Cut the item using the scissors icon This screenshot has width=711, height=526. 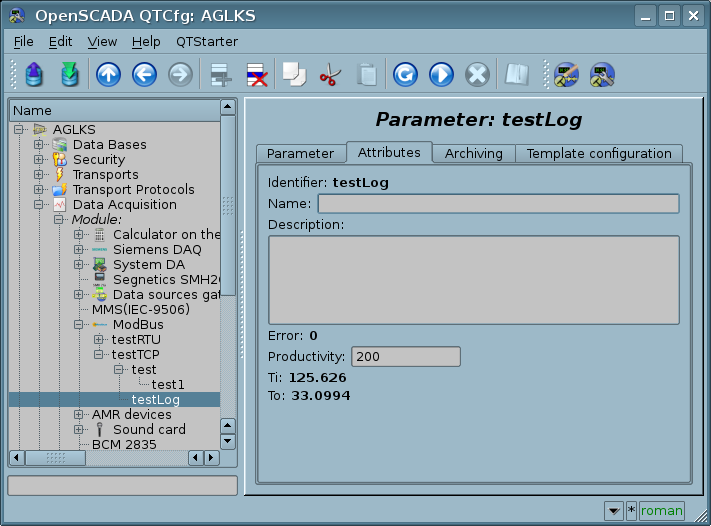coord(330,75)
